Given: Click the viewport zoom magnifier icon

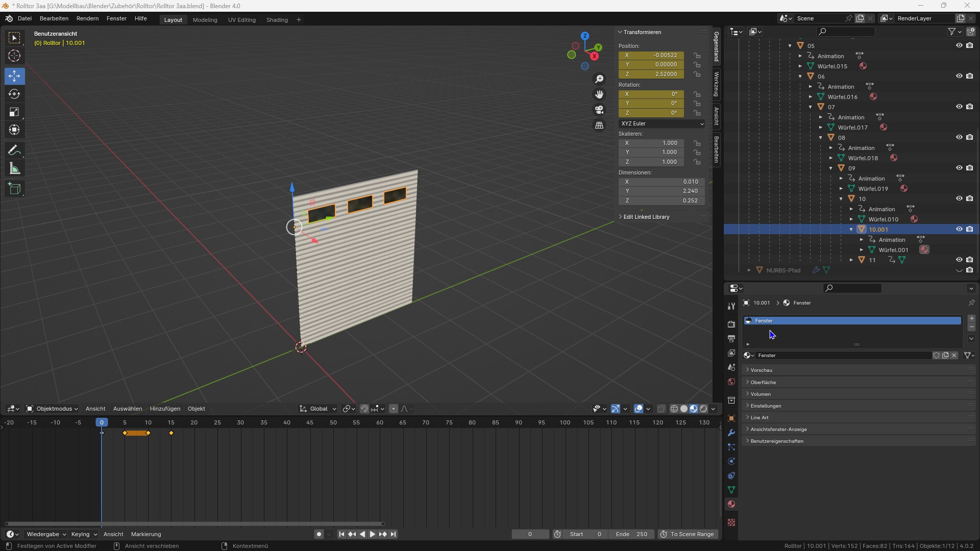Looking at the screenshot, I should 599,79.
